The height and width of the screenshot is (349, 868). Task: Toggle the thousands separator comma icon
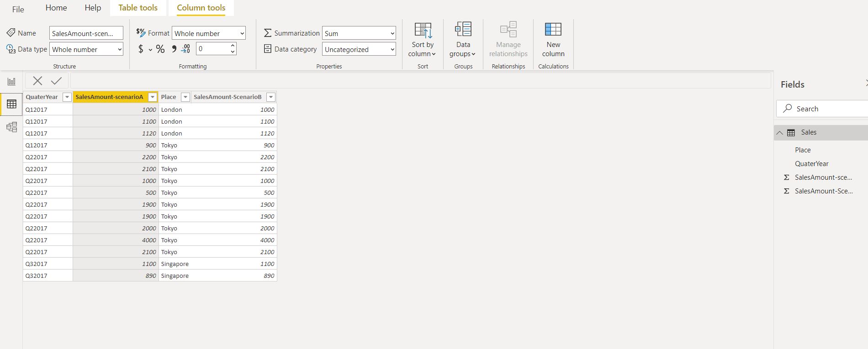point(174,49)
